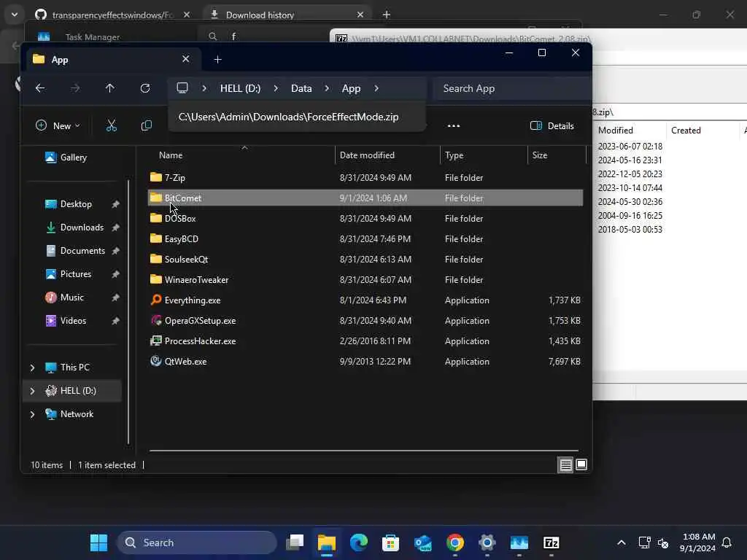This screenshot has width=747, height=560.
Task: Sort by Date modified column
Action: pos(368,155)
